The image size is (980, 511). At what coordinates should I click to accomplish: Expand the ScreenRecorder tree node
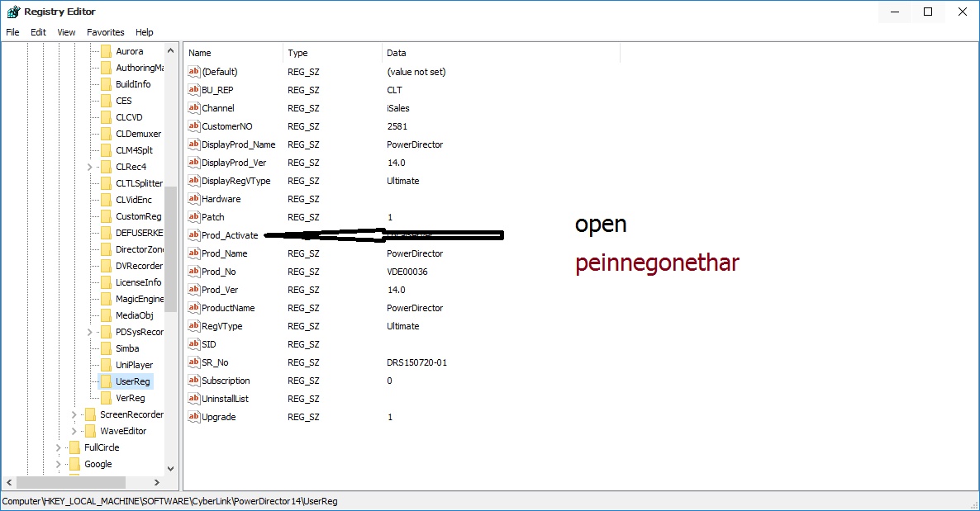(x=74, y=414)
